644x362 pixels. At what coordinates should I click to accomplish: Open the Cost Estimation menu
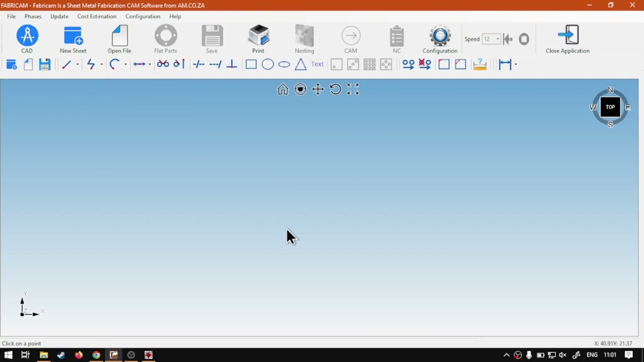[x=97, y=16]
